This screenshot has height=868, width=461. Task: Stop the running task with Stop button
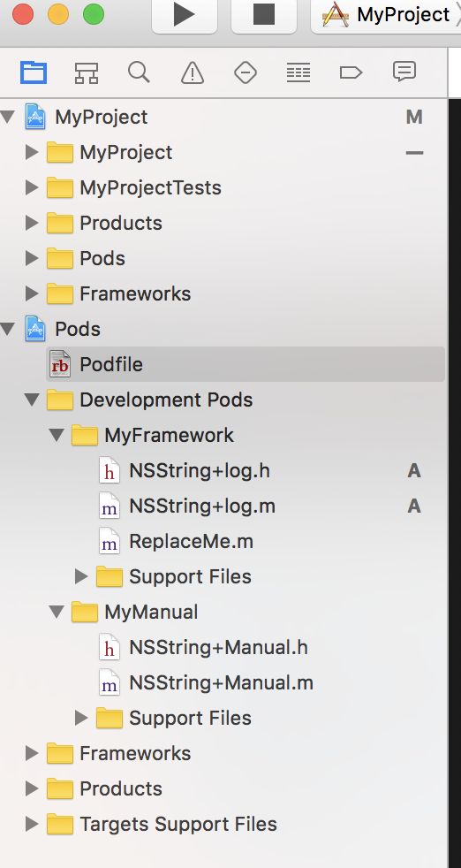click(264, 15)
